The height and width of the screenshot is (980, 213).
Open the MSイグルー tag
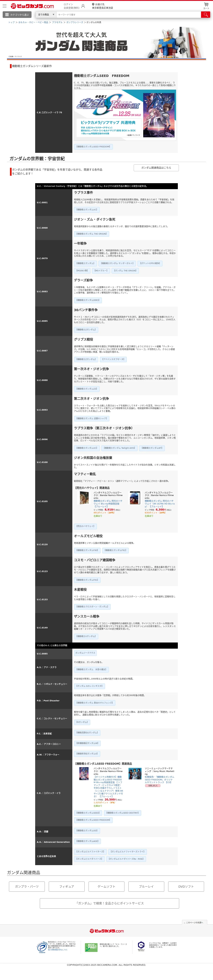101,271
